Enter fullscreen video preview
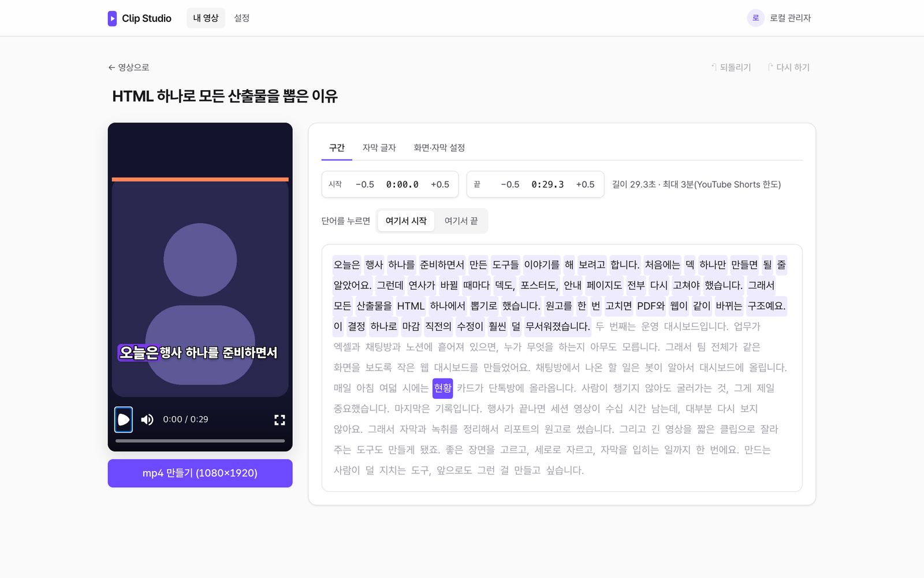The height and width of the screenshot is (578, 924). [x=280, y=420]
